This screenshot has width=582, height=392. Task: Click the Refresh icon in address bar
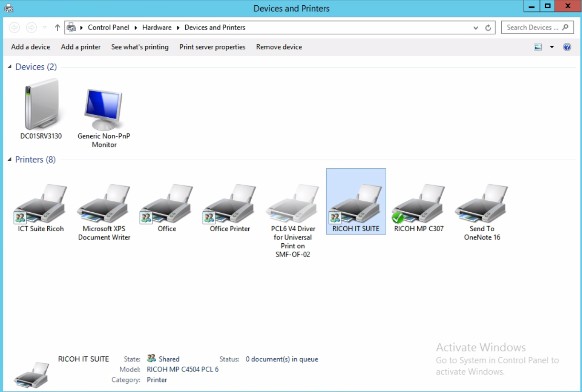click(488, 28)
